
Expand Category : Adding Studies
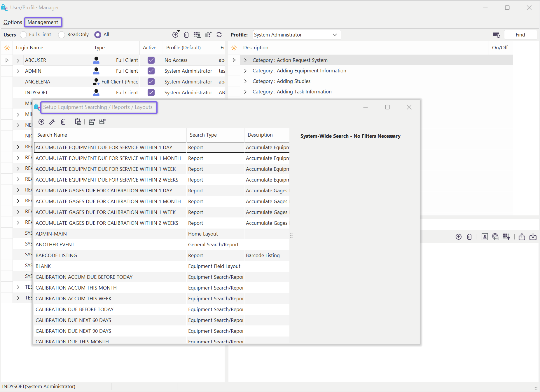click(x=245, y=81)
